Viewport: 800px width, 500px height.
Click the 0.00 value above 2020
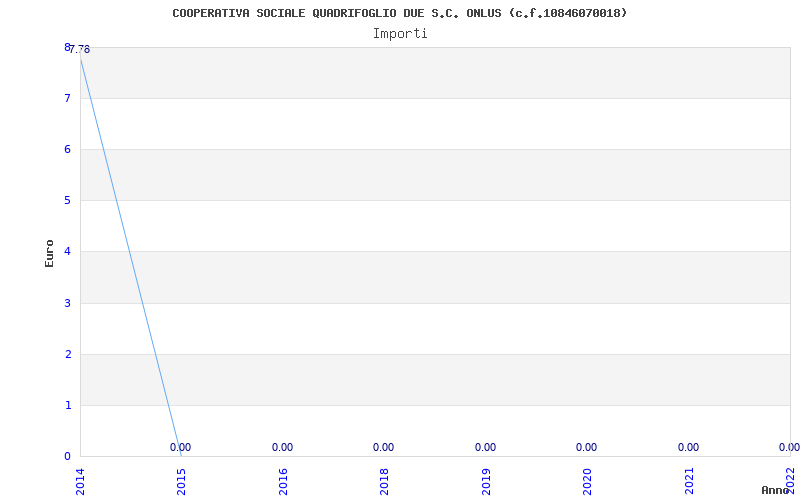pos(586,447)
